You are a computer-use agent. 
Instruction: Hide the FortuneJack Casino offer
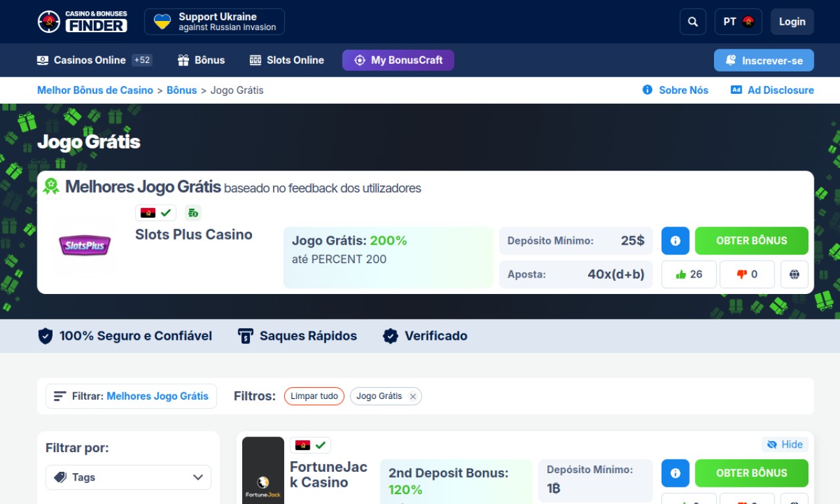click(785, 444)
